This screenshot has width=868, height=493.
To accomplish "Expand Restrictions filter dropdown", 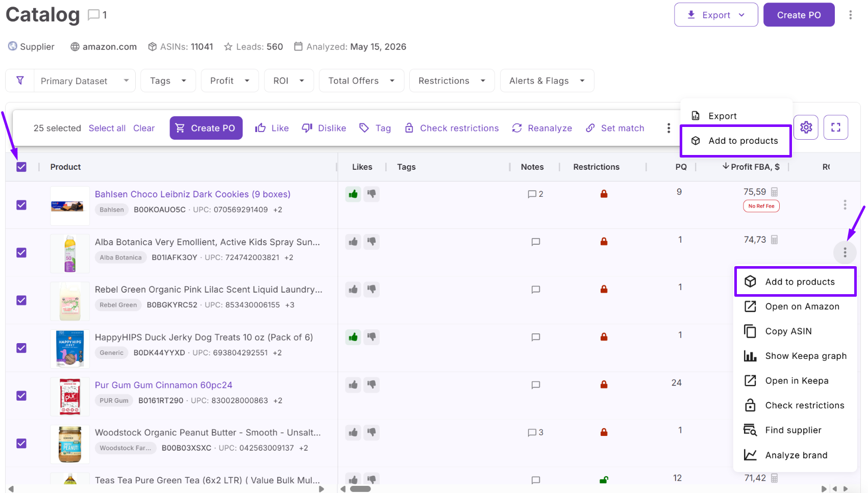I will 452,81.
